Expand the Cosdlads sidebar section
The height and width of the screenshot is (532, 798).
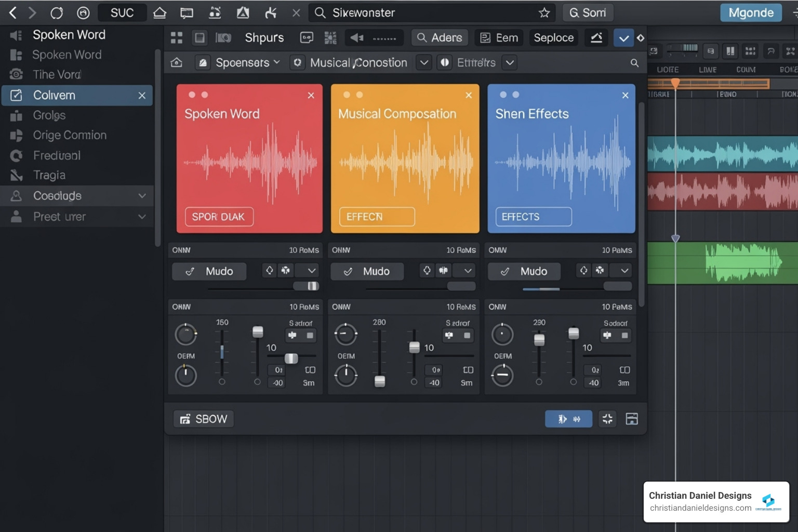[142, 196]
